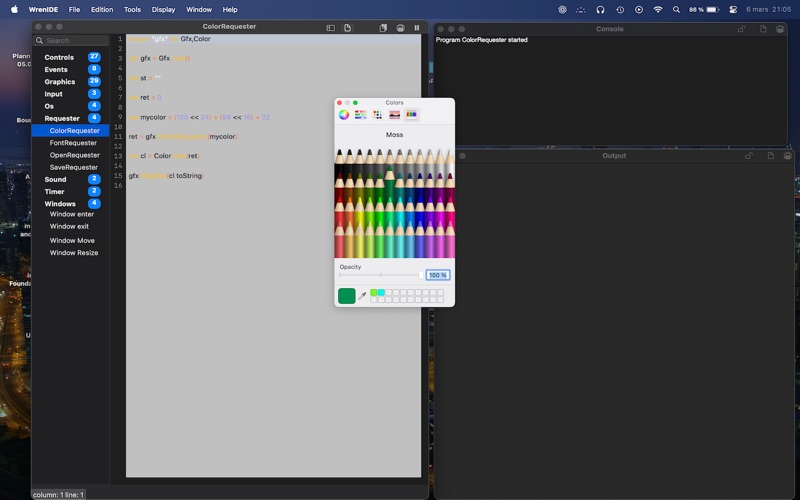Screen dimensions: 800x500
Task: Select the pencils picker tab
Action: (x=411, y=115)
